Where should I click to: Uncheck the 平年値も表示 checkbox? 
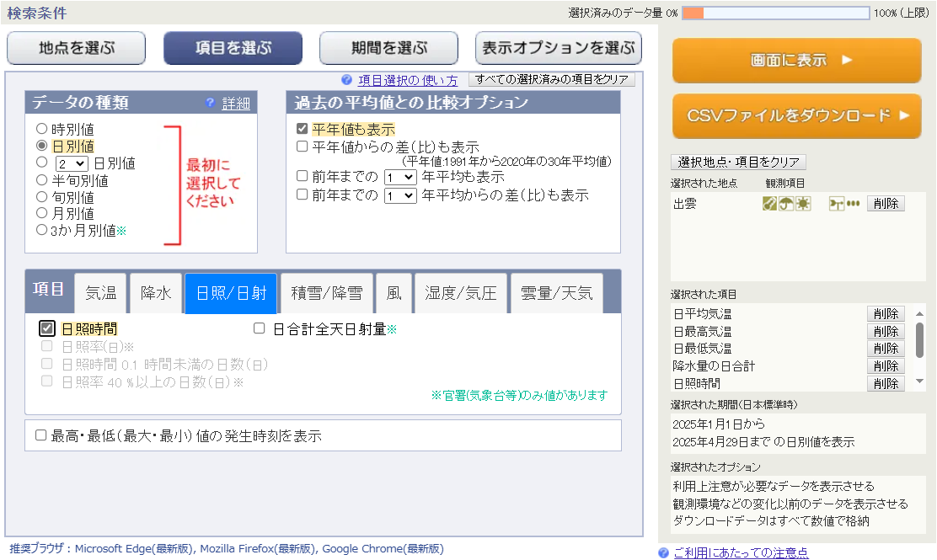[302, 130]
